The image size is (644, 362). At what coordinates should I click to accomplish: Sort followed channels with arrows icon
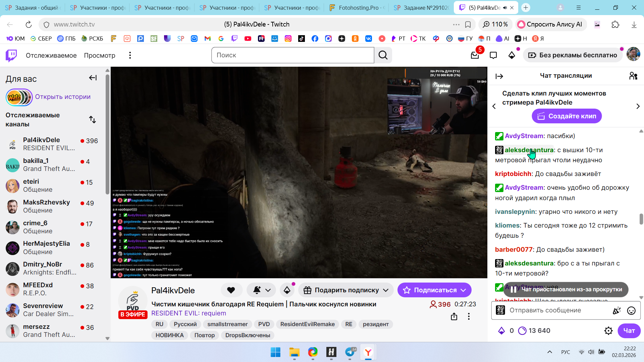click(x=93, y=120)
